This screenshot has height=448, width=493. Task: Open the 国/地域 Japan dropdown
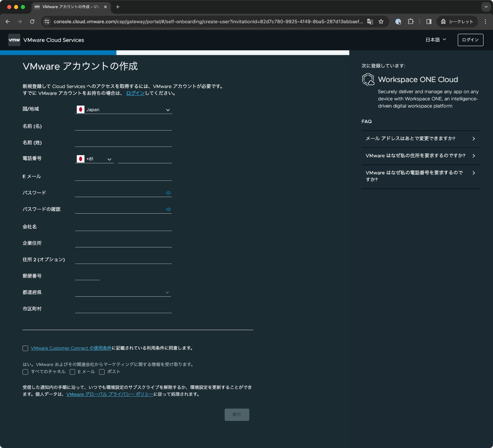[x=124, y=109]
